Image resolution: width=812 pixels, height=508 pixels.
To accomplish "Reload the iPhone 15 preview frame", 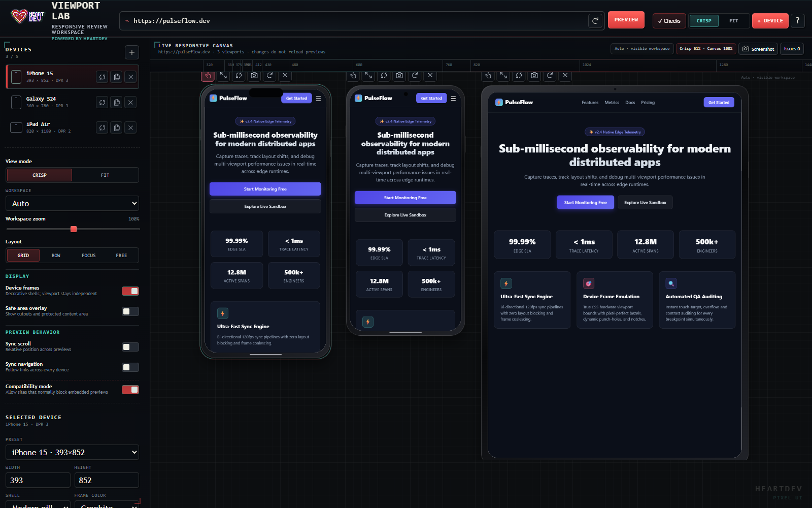I will click(x=270, y=75).
